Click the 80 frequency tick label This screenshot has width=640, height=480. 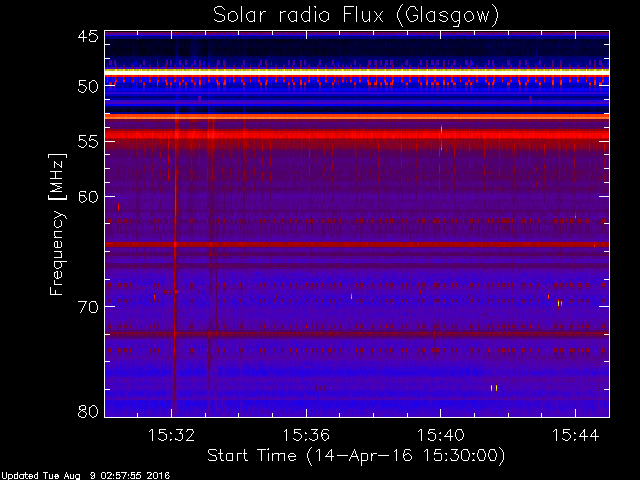tap(88, 411)
